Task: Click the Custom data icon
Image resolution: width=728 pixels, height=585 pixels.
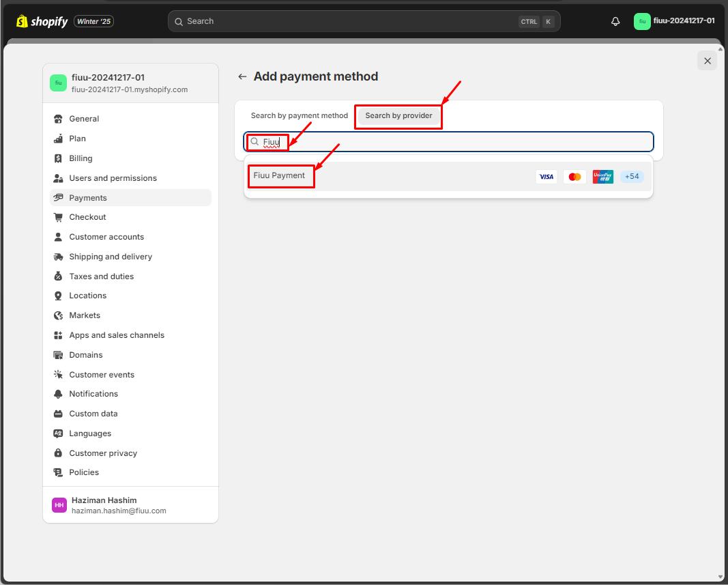Action: click(x=58, y=414)
